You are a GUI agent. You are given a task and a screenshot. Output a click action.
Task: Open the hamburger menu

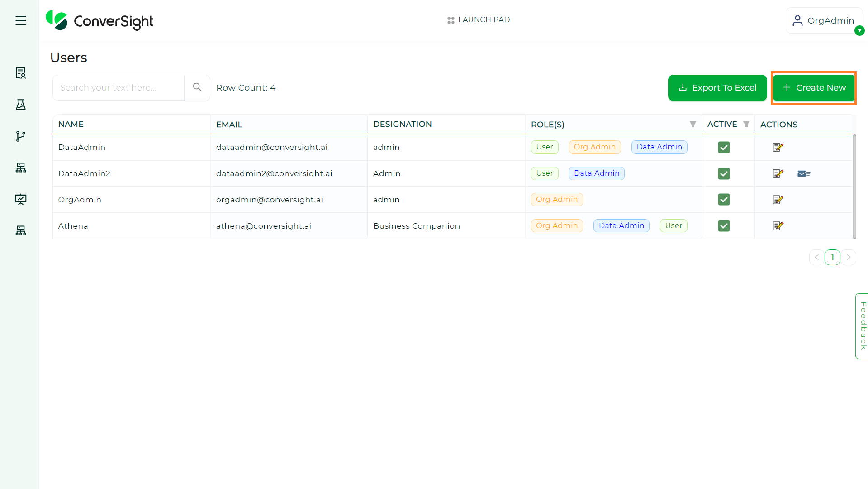[20, 20]
